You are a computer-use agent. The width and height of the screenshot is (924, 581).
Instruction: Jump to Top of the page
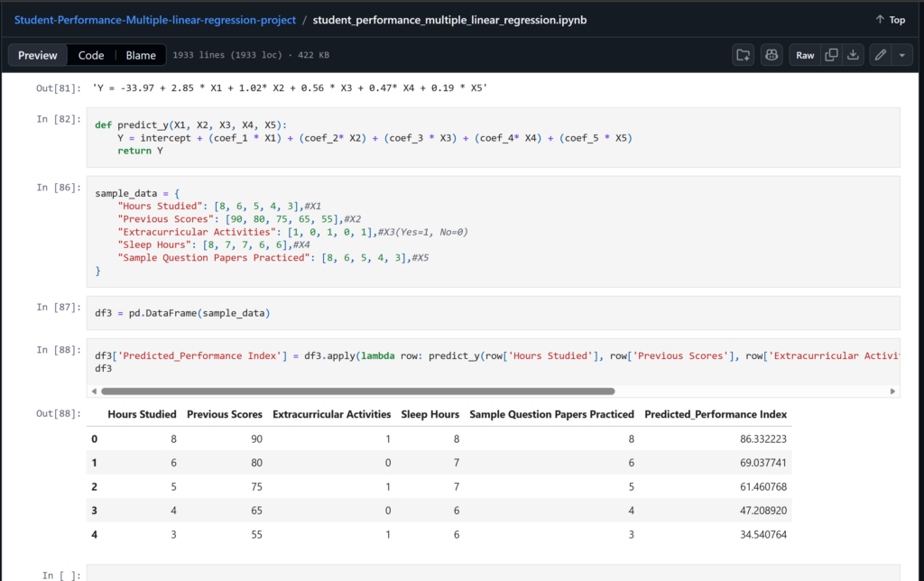click(x=891, y=20)
